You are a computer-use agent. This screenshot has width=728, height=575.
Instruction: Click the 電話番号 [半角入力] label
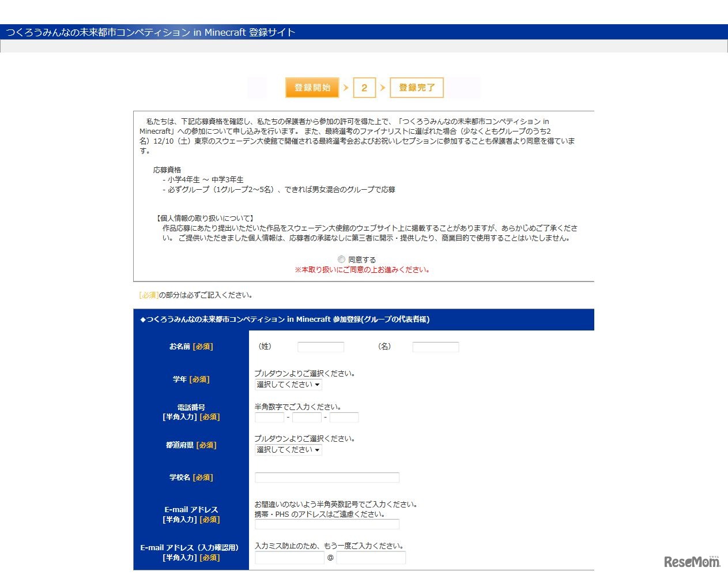coord(191,412)
